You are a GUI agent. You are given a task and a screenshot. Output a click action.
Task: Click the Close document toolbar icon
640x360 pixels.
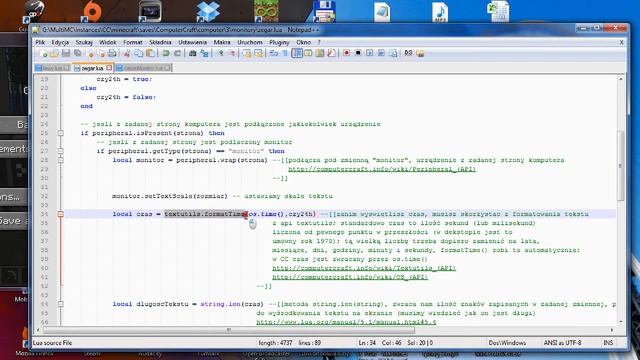pyautogui.click(x=91, y=53)
